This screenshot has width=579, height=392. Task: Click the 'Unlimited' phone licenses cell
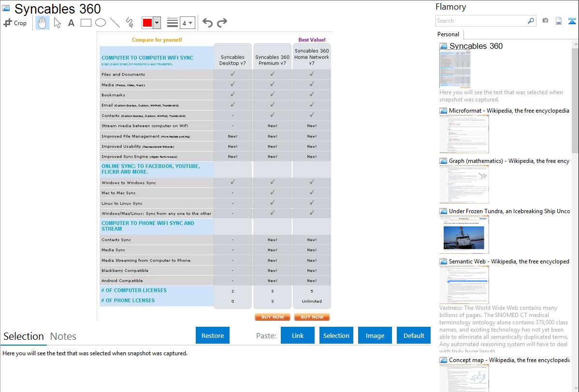tap(312, 301)
